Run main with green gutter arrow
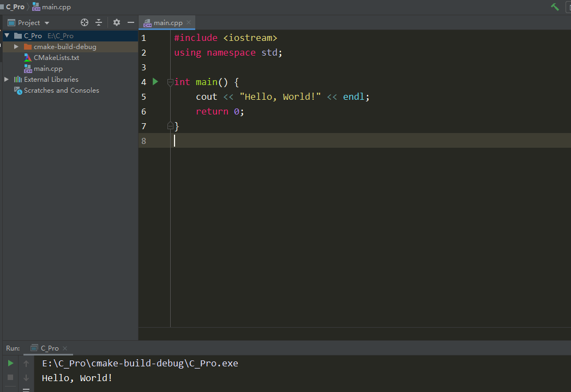 point(155,82)
